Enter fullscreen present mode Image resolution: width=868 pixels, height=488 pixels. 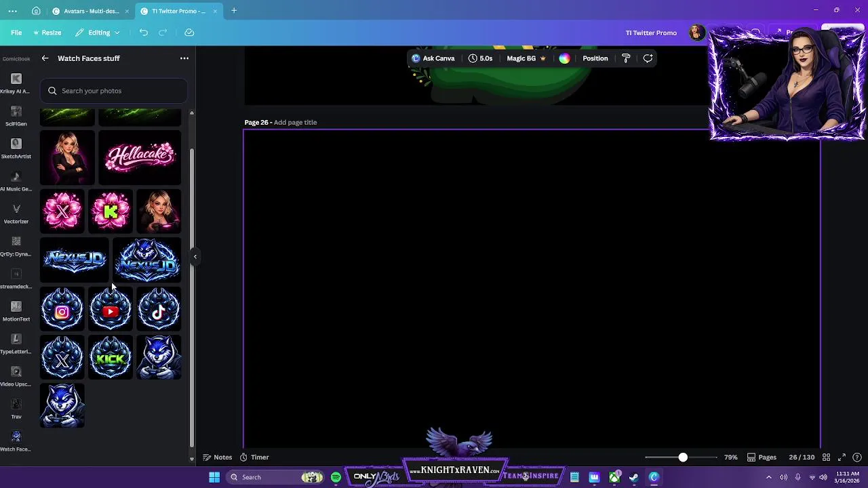pos(842,457)
